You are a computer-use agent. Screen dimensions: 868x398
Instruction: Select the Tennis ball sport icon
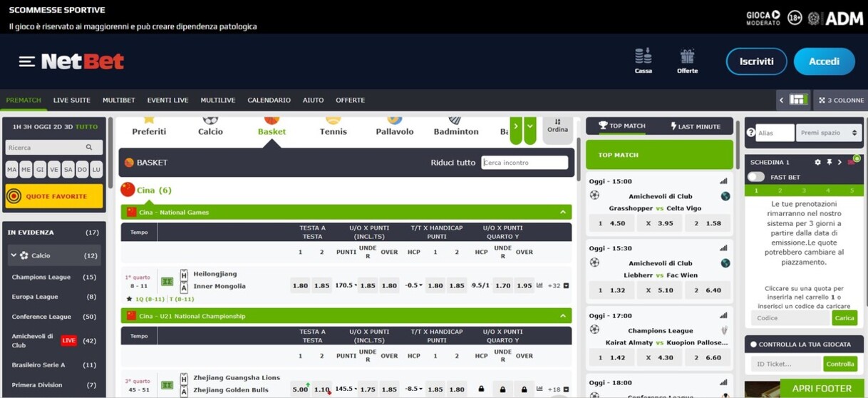click(333, 120)
